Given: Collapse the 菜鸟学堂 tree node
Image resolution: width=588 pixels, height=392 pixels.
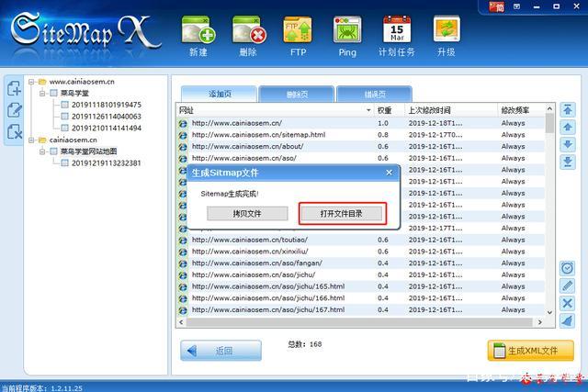Looking at the screenshot, I should click(42, 93).
